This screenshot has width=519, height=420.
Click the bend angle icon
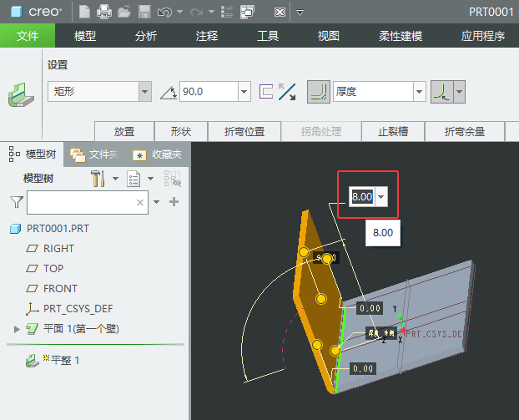(169, 93)
